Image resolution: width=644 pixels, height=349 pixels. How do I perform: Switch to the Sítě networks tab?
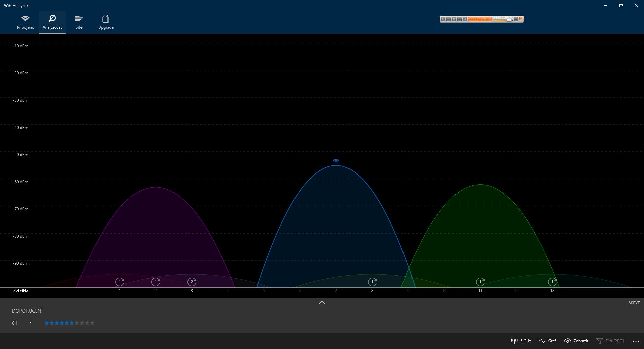79,22
